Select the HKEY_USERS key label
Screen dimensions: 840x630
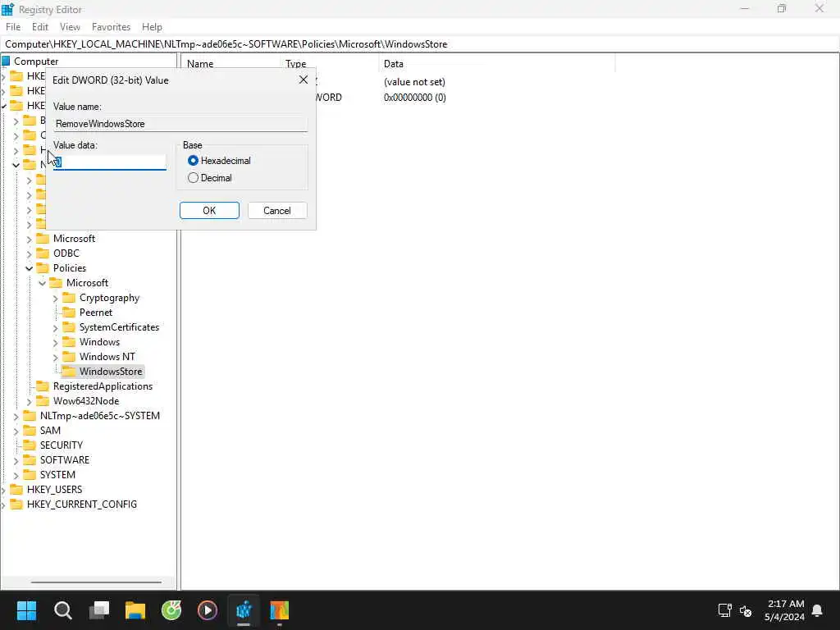tap(55, 490)
